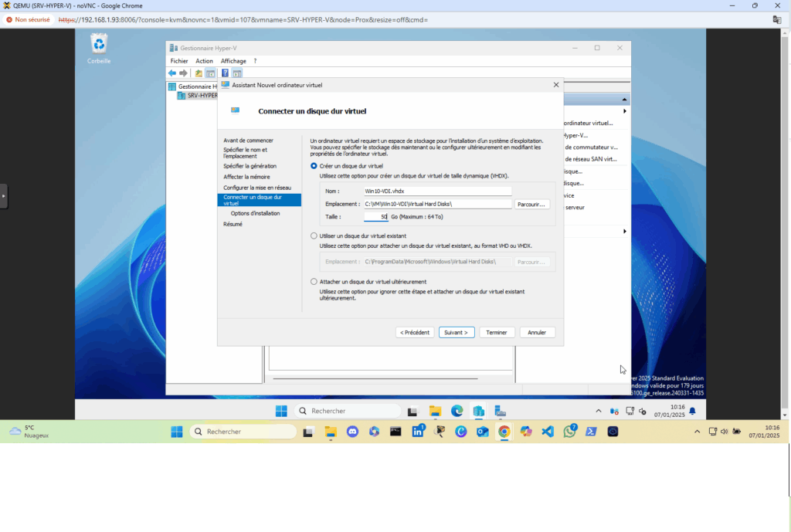Expand the noVNC control panel handle

click(x=4, y=195)
